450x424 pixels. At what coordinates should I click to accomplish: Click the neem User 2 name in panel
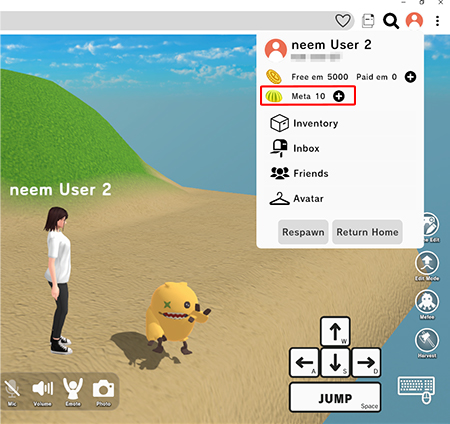[x=331, y=45]
